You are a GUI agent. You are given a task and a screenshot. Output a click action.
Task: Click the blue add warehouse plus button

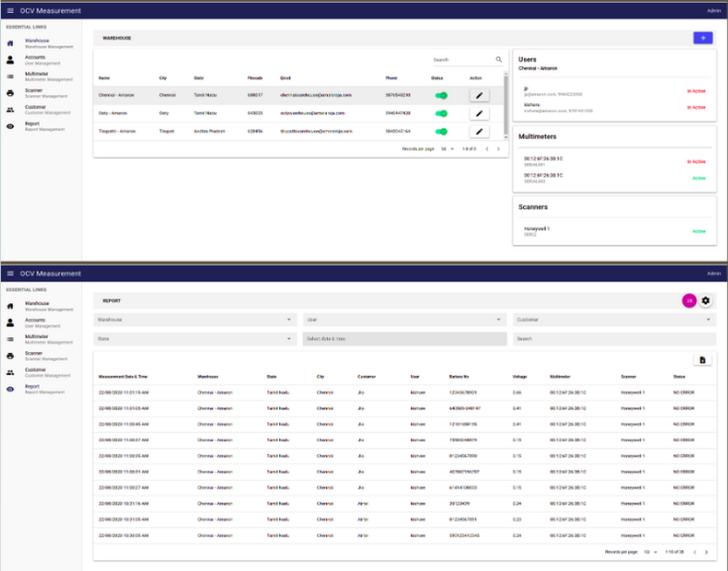[702, 38]
